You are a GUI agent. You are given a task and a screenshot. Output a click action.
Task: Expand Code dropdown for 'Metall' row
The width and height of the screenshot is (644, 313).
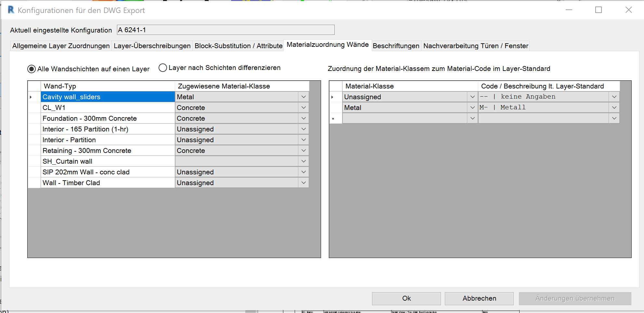click(x=614, y=108)
